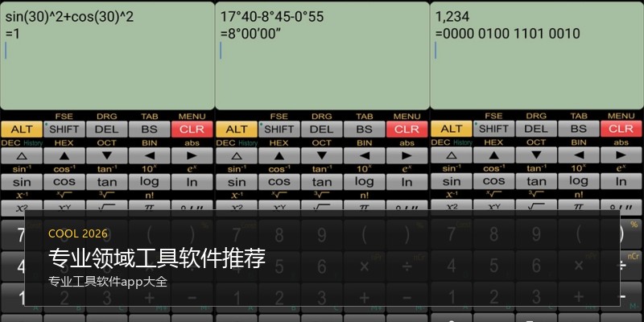Select log key on 17°40 calculator
Screen dimensions: 644x322
click(x=365, y=182)
